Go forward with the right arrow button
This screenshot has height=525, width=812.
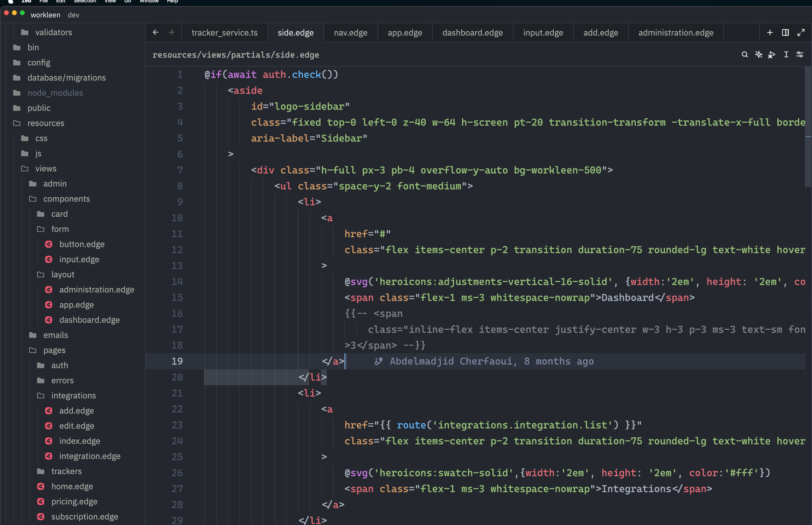coord(171,33)
